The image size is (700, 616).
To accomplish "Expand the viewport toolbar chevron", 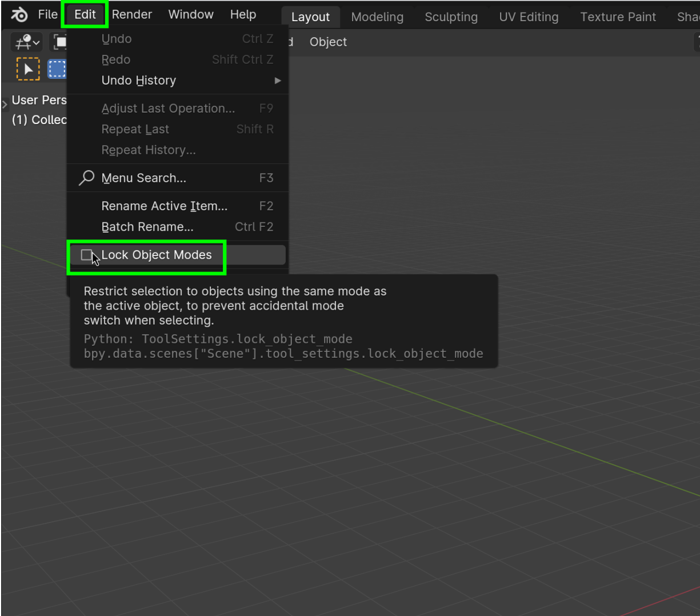I will pos(5,104).
